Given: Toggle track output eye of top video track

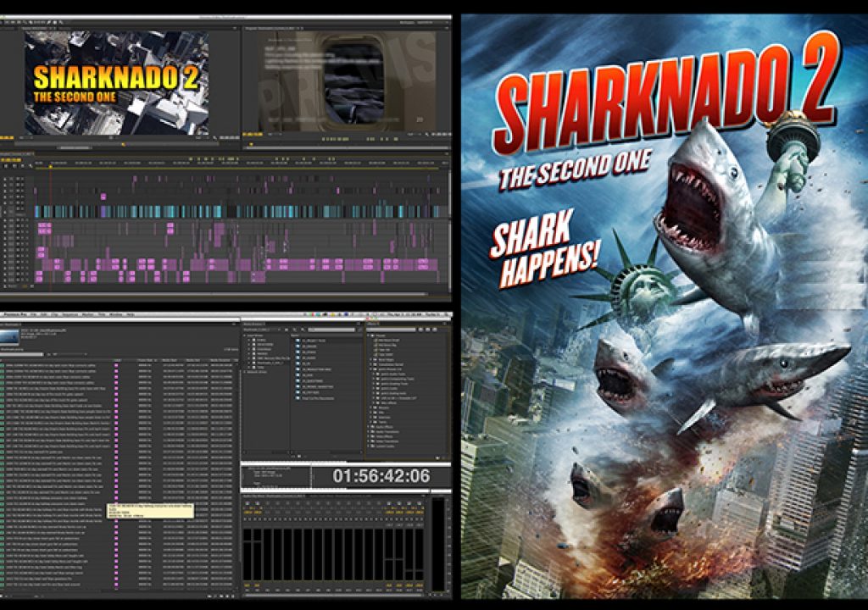Looking at the screenshot, I should coord(22,180).
